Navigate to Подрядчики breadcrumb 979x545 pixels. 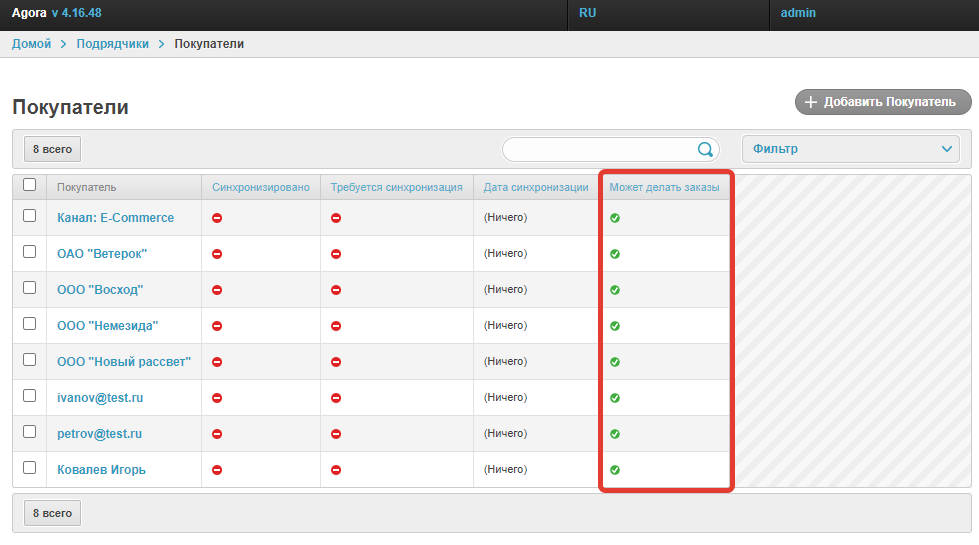click(x=112, y=44)
